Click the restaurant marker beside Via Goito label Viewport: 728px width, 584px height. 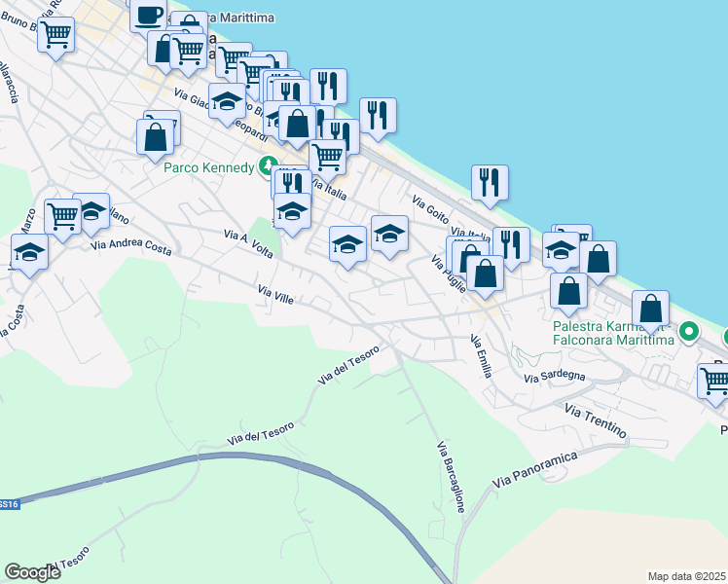490,182
